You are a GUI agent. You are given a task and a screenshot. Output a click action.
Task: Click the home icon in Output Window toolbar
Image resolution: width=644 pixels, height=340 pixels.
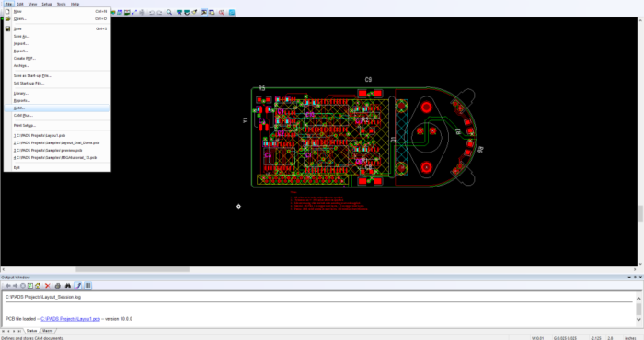[x=38, y=286]
